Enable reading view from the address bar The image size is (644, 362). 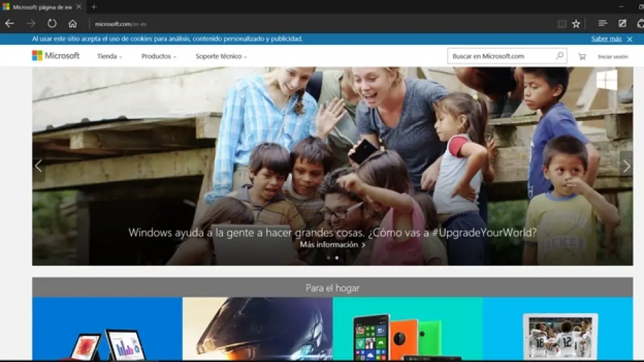click(x=562, y=23)
